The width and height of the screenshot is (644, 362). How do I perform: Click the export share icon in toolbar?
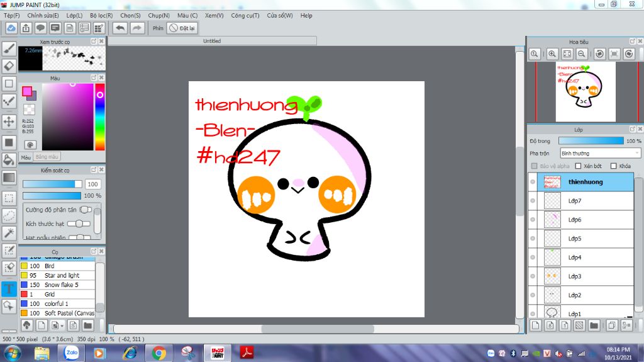coord(26,28)
